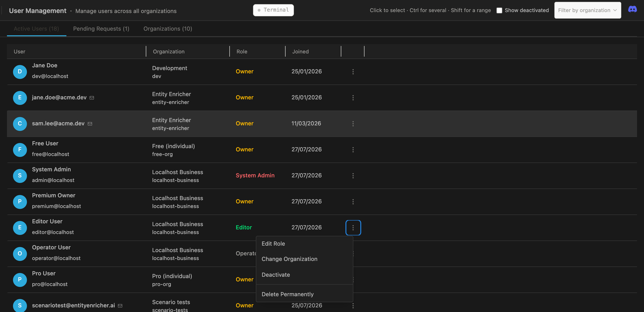
Task: Click the Premium Owner name
Action: (x=53, y=195)
